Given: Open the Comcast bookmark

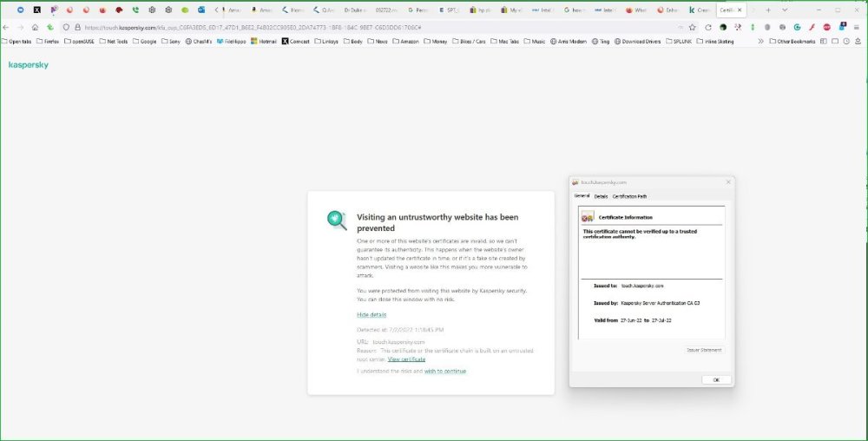Looking at the screenshot, I should (296, 41).
